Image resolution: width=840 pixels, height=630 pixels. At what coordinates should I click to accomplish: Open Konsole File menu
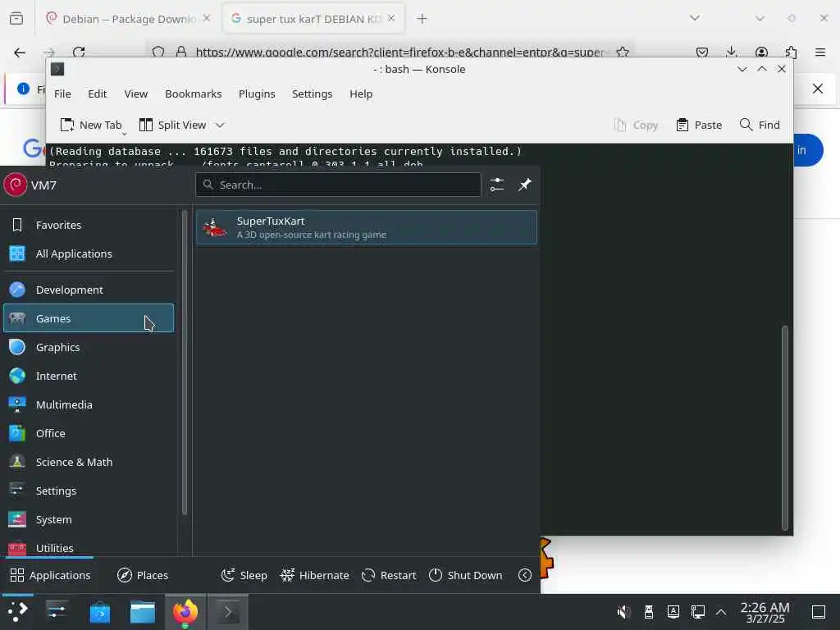tap(62, 94)
